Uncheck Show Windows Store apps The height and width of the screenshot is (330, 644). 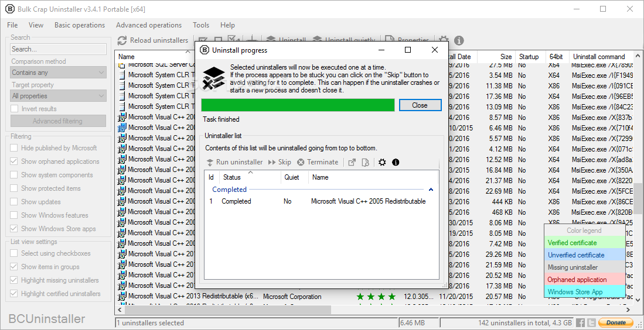[14, 229]
